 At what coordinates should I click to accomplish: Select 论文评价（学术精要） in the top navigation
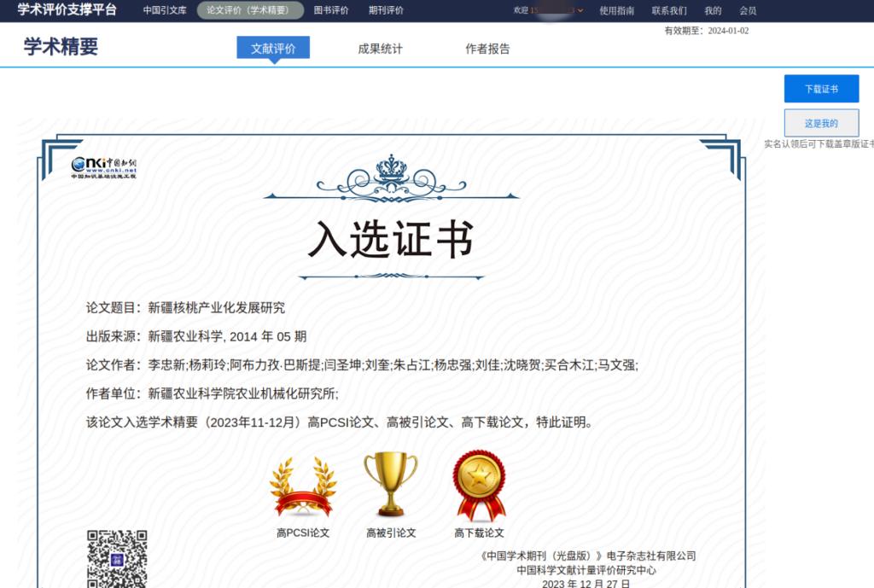point(250,11)
